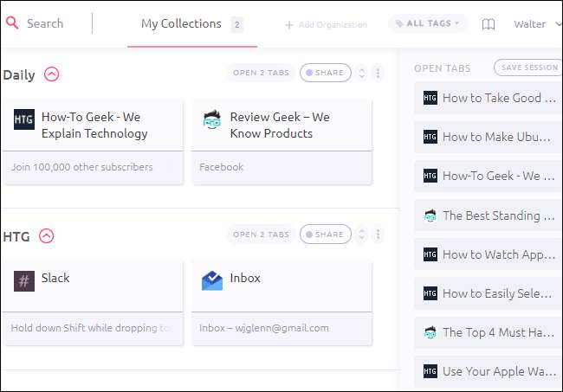Click HTG favicon on How-To Geek card
Image resolution: width=563 pixels, height=392 pixels.
(x=24, y=119)
